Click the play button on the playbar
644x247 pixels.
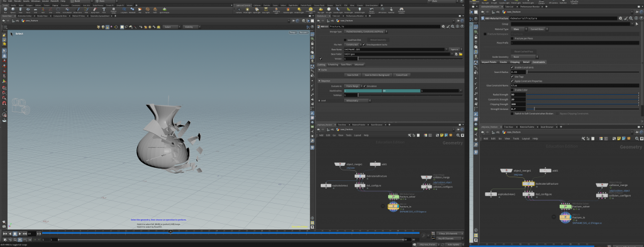(19, 233)
